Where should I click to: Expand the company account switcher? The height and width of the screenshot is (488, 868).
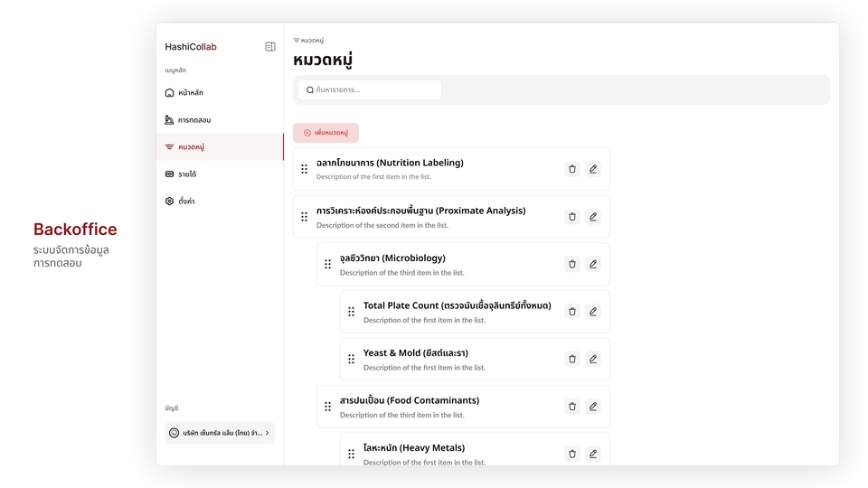(220, 433)
